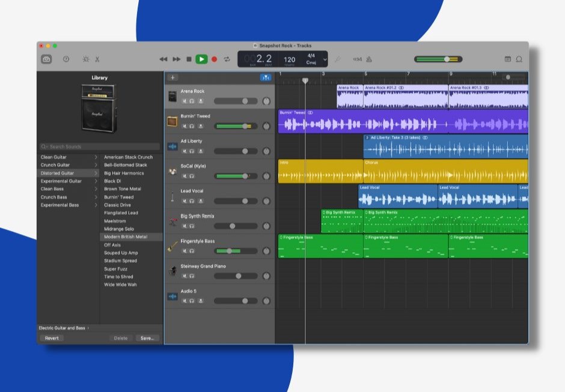Click the Save... button in Library
565x392 pixels.
tap(147, 338)
